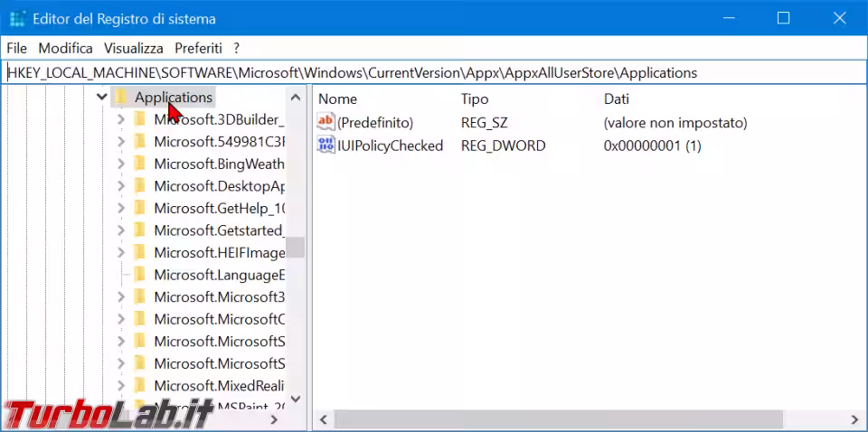Viewport: 868px width, 432px height.
Task: Sort values by Nome column header
Action: point(337,99)
